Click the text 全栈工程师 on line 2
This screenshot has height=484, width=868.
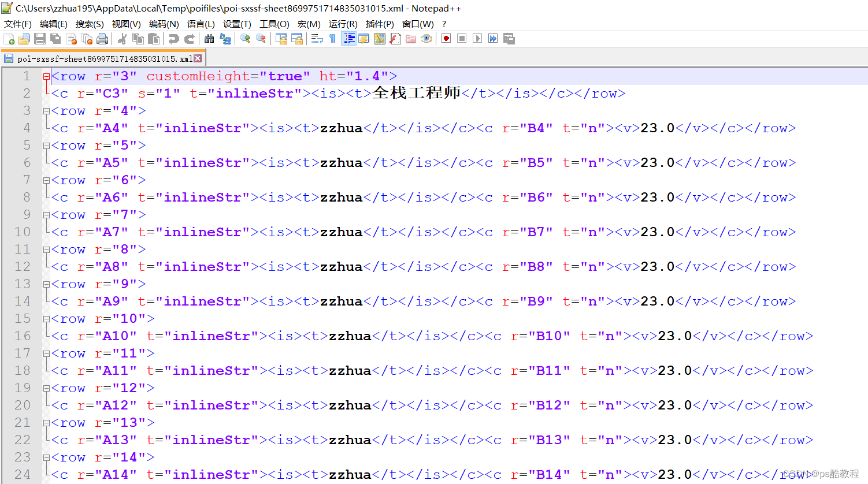click(x=416, y=93)
